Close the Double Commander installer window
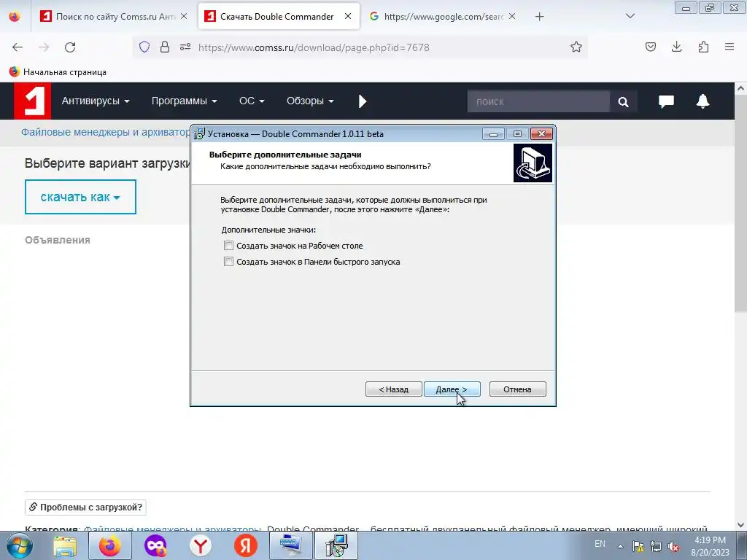The image size is (747, 560). pos(542,134)
